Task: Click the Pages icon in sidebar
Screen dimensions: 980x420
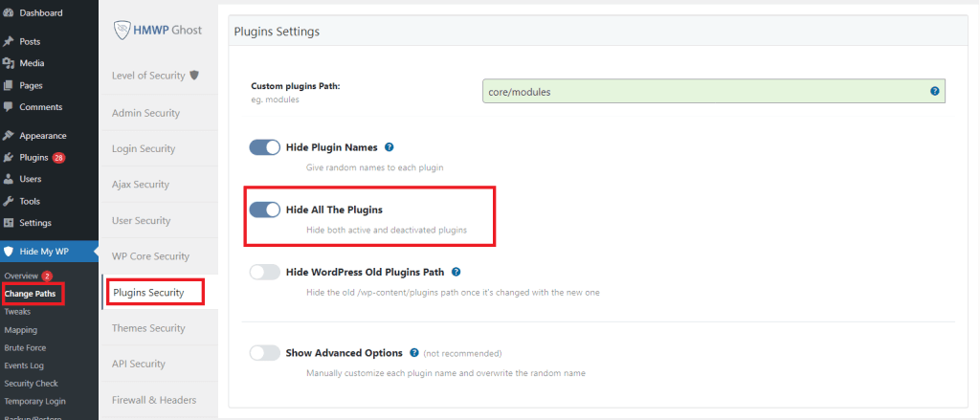Action: tap(8, 85)
